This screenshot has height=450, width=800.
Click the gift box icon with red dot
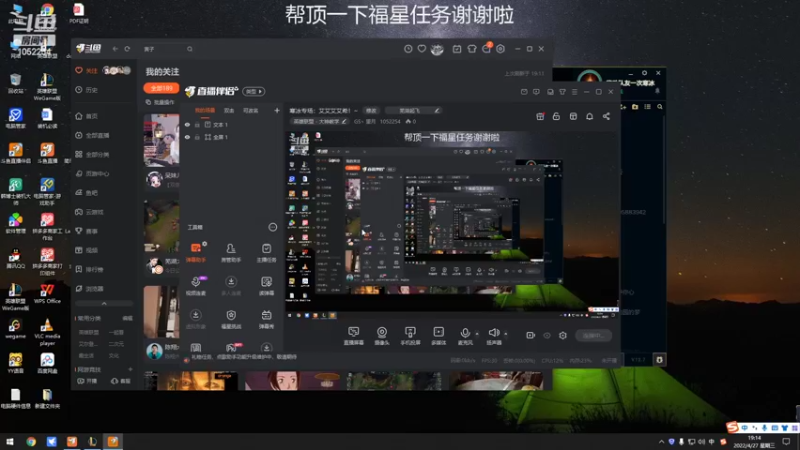540,116
